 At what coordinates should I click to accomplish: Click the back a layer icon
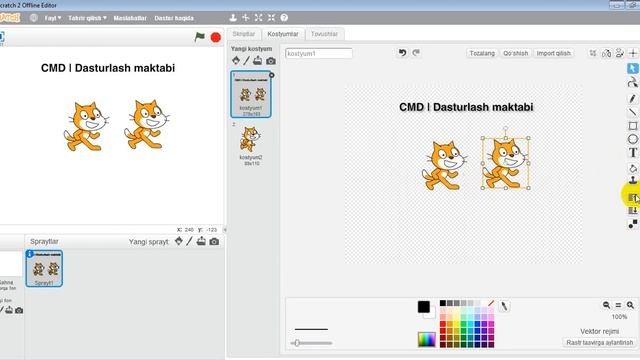pos(633,211)
